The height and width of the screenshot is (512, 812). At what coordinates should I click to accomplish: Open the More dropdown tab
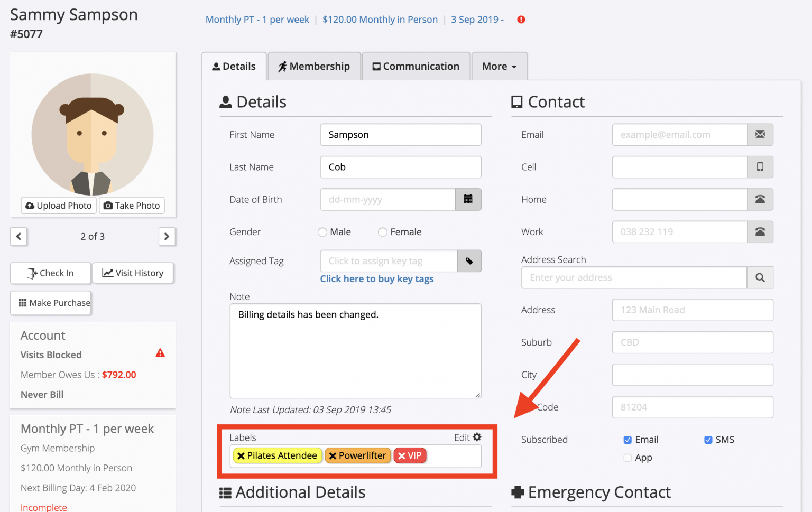499,66
